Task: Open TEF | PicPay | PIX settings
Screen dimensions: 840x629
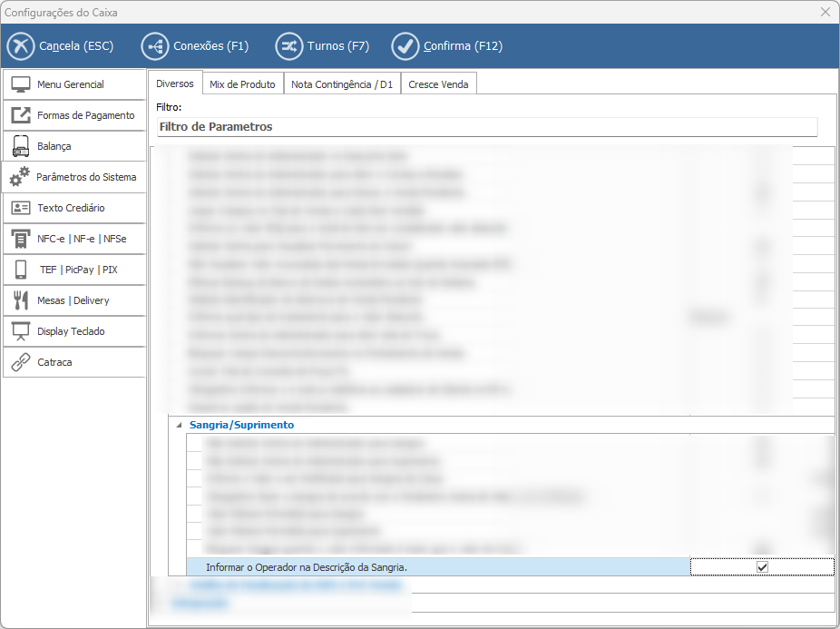Action: 73,270
